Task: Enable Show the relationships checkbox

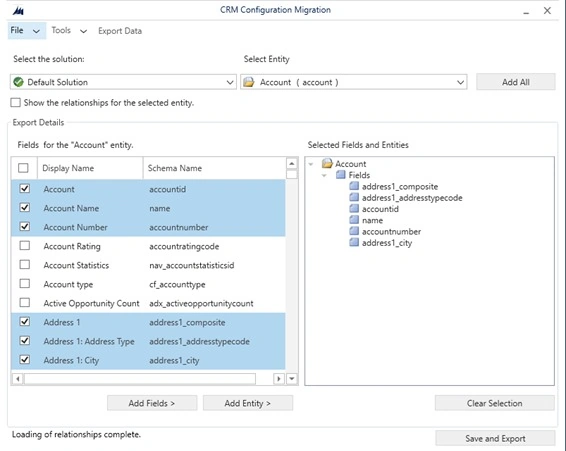Action: (16, 103)
